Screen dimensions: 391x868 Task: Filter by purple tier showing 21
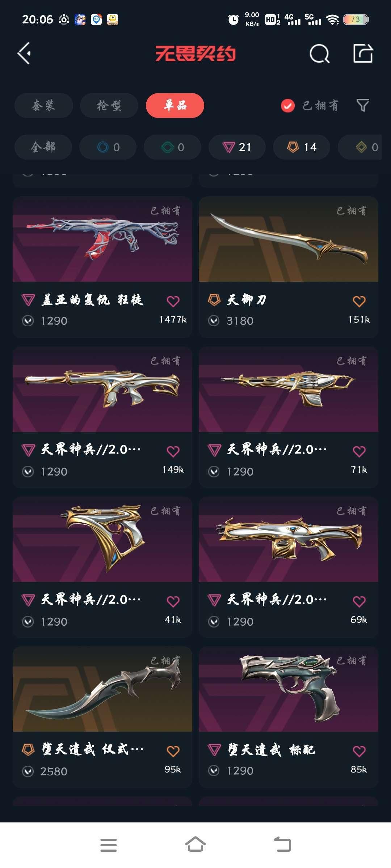click(x=237, y=147)
